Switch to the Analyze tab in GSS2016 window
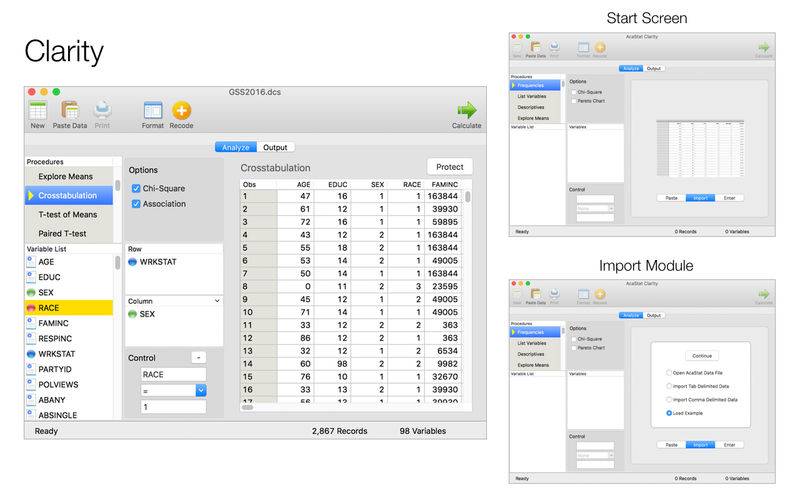This screenshot has height=500, width=800. pyautogui.click(x=235, y=147)
